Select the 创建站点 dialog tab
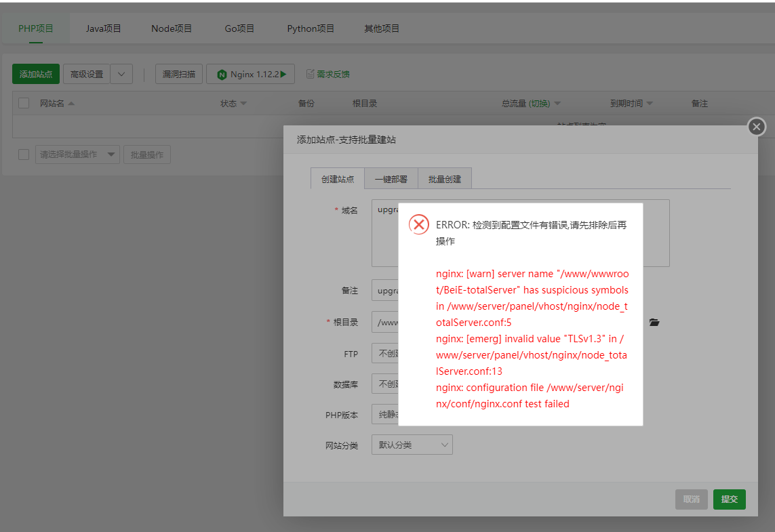Image resolution: width=775 pixels, height=532 pixels. pyautogui.click(x=338, y=179)
